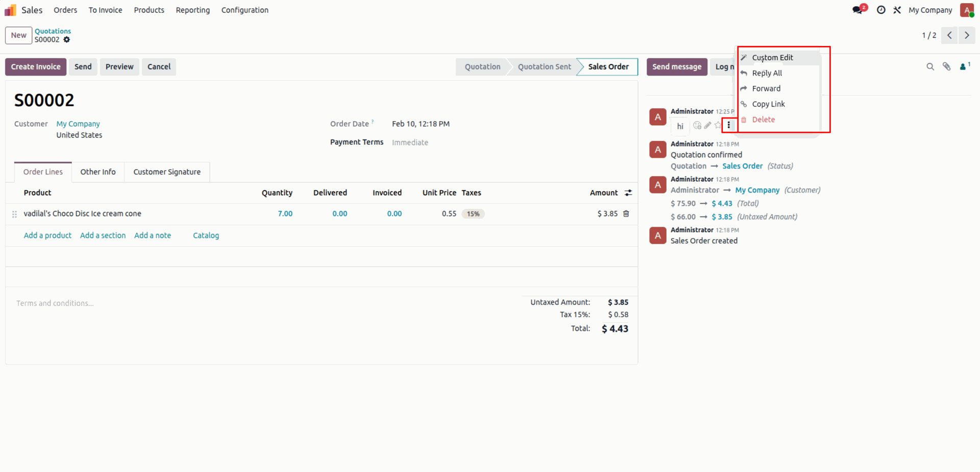Open the optional columns settings icon beside Amount
Image resolution: width=980 pixels, height=472 pixels.
pyautogui.click(x=628, y=193)
